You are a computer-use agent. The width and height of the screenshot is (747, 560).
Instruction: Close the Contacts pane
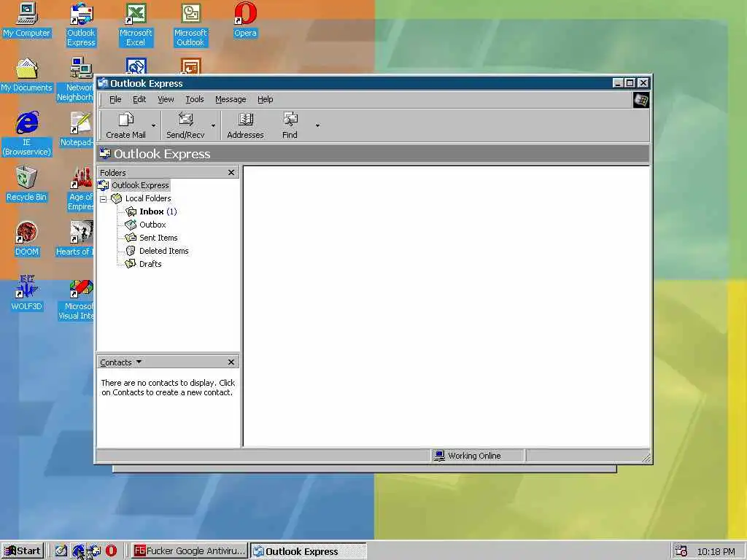pyautogui.click(x=231, y=362)
